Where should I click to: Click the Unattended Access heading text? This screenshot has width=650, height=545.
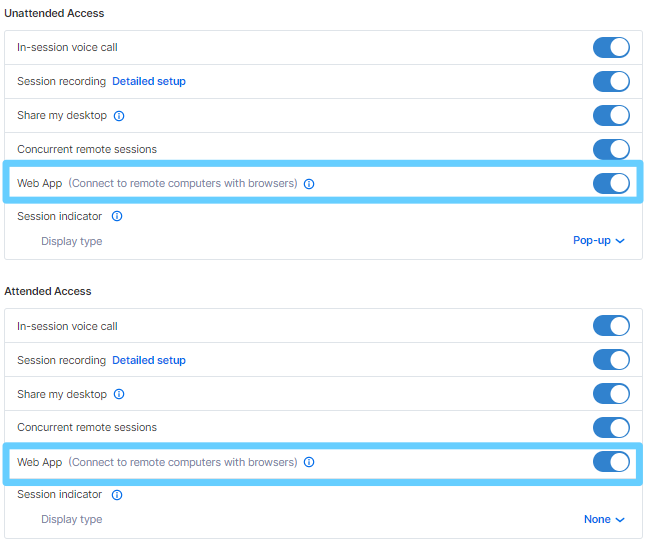coord(54,13)
